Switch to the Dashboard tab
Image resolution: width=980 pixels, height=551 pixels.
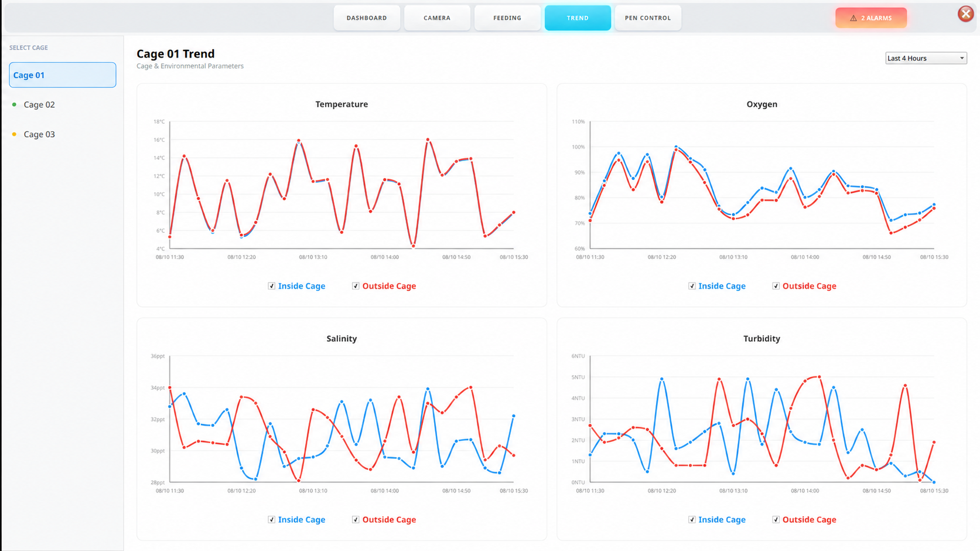[x=367, y=18]
